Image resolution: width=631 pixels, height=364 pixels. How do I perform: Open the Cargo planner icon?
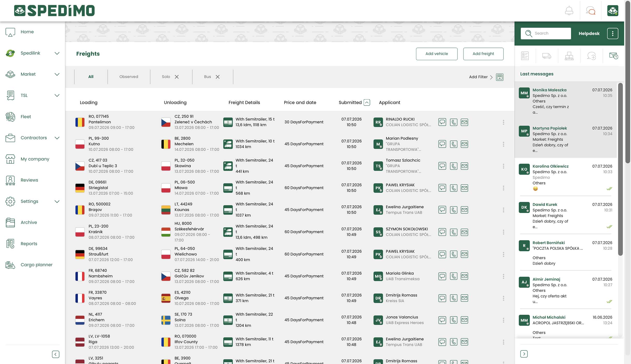pos(10,265)
